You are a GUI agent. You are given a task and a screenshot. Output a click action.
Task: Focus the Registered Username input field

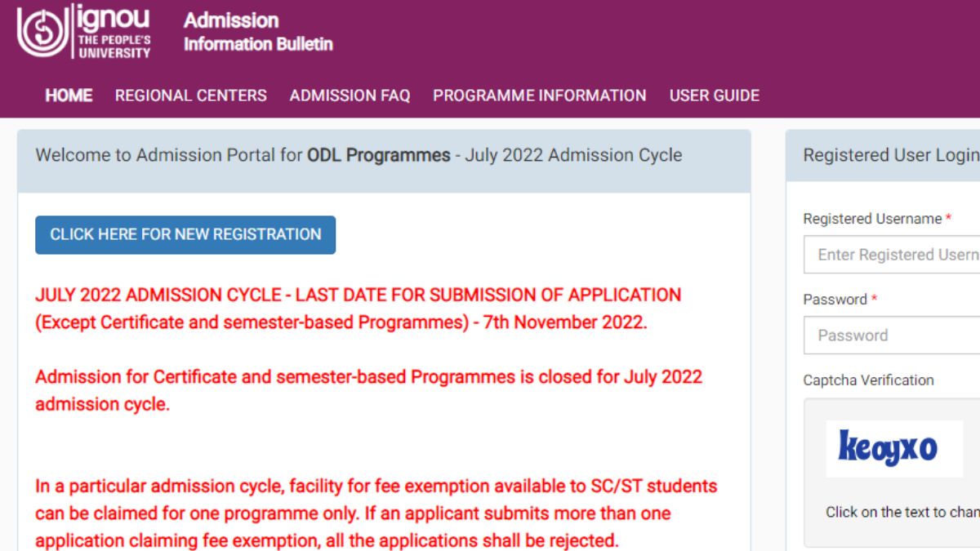point(894,255)
